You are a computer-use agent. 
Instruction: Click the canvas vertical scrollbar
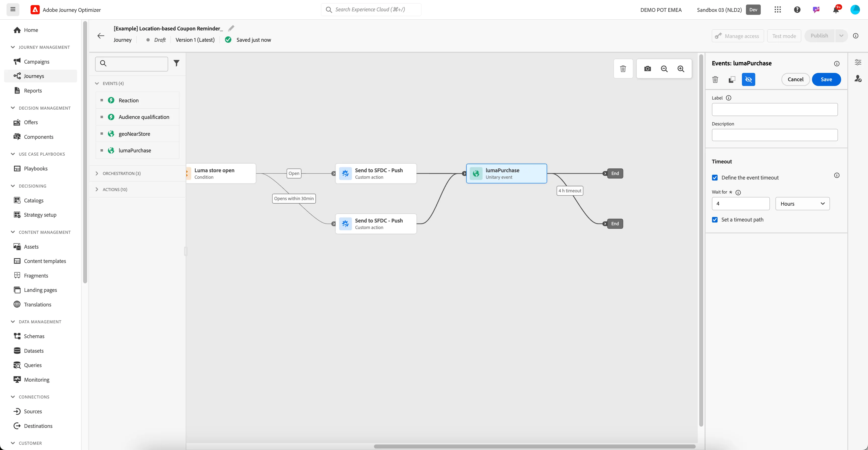(x=701, y=240)
